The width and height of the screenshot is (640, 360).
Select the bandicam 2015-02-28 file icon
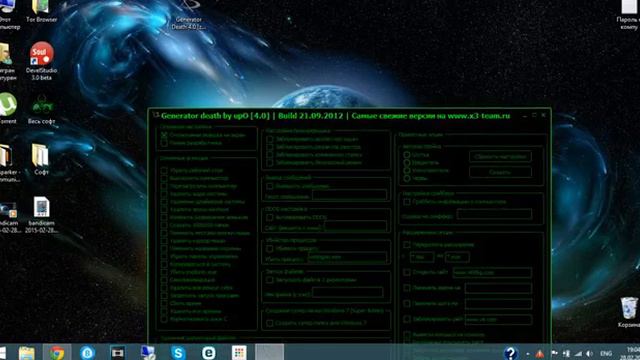click(x=41, y=215)
